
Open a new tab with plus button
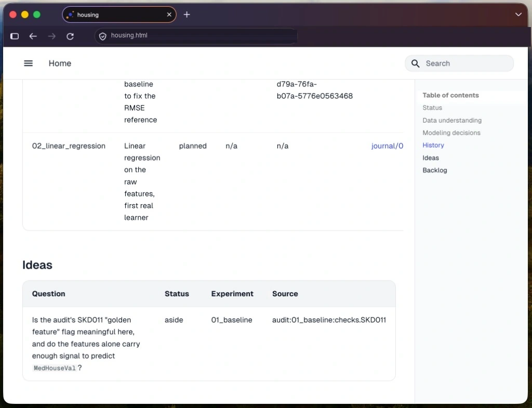187,15
